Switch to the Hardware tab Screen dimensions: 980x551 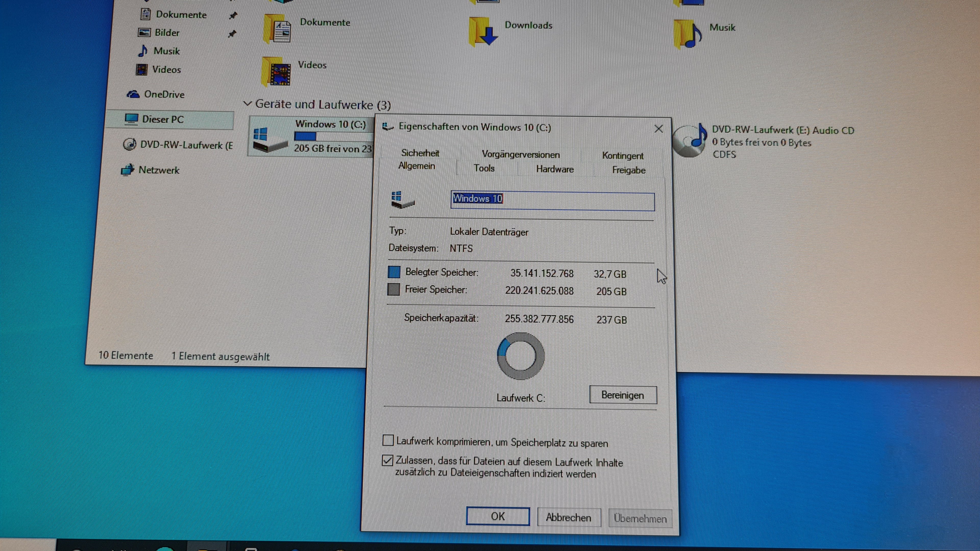(554, 169)
